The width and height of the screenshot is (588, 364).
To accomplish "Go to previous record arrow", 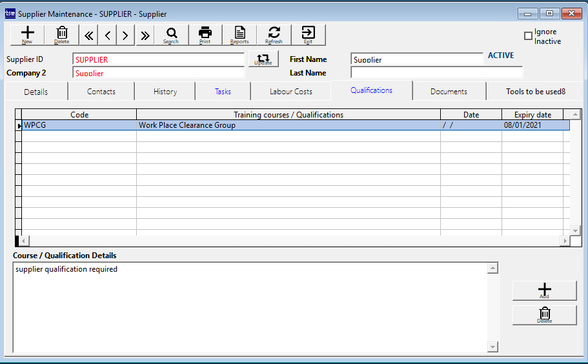I will click(x=107, y=35).
